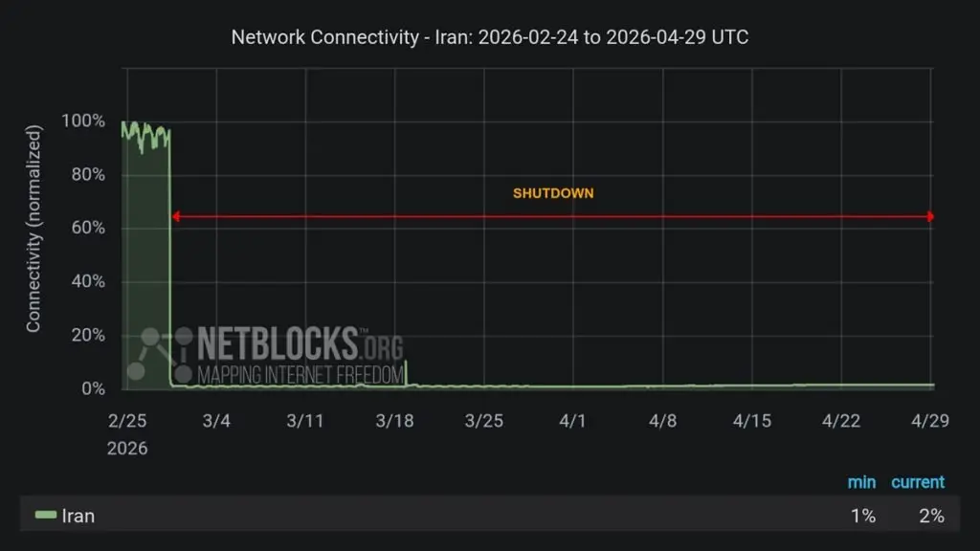
Task: Click the 100% label on the y-axis
Action: point(82,121)
